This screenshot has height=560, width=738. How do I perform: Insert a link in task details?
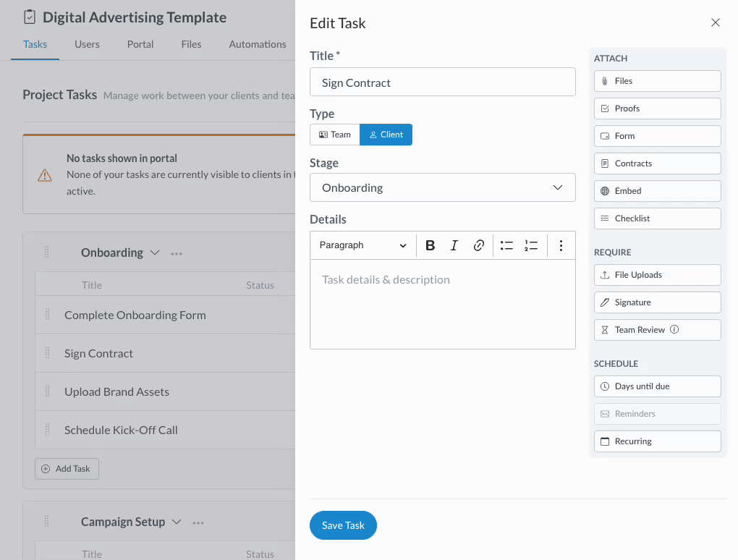(478, 245)
